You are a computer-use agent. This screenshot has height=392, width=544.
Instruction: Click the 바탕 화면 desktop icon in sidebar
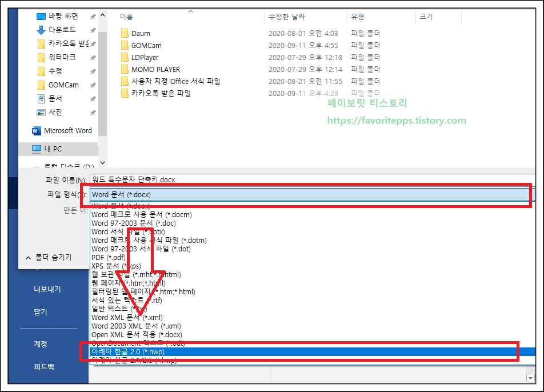41,17
